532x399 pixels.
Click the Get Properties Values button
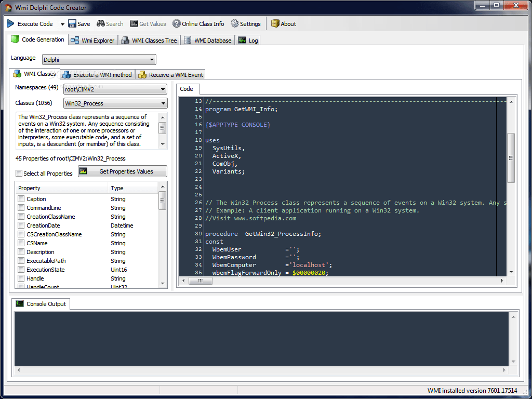click(x=122, y=171)
